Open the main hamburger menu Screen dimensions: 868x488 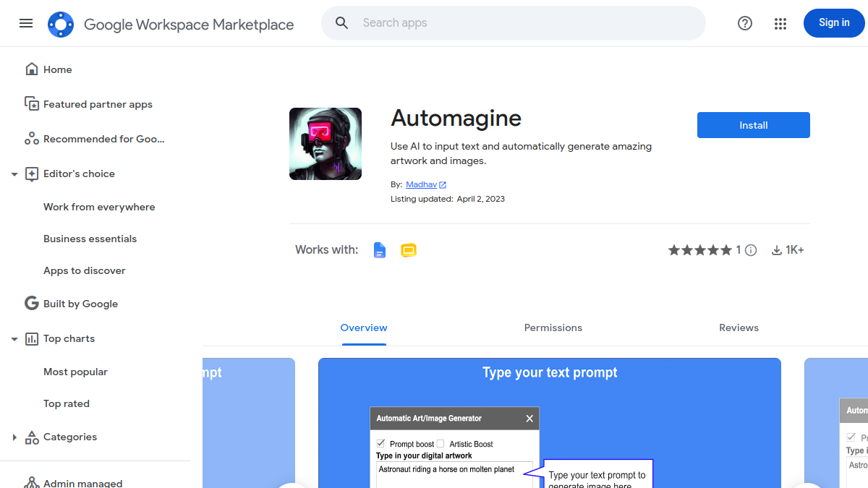(26, 23)
